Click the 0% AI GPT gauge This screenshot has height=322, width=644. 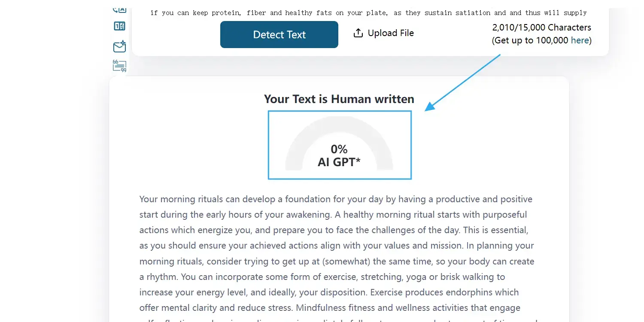[340, 145]
